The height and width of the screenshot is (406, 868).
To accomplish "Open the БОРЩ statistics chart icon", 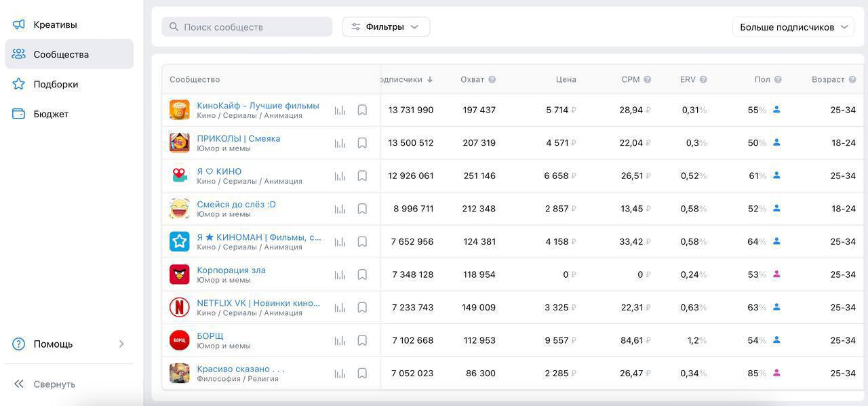I will tap(340, 340).
